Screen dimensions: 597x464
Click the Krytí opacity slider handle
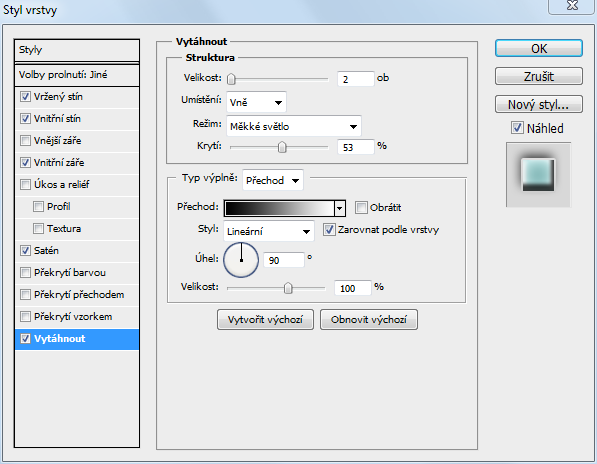point(282,147)
